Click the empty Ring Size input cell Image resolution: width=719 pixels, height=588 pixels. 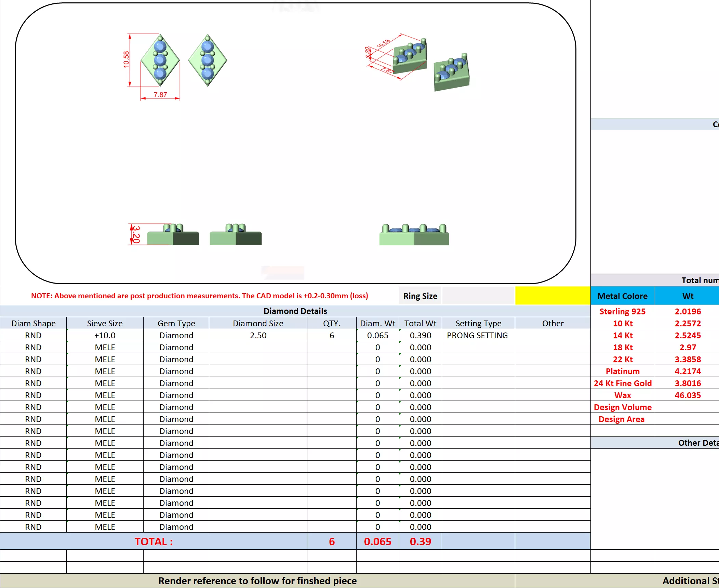pyautogui.click(x=478, y=296)
